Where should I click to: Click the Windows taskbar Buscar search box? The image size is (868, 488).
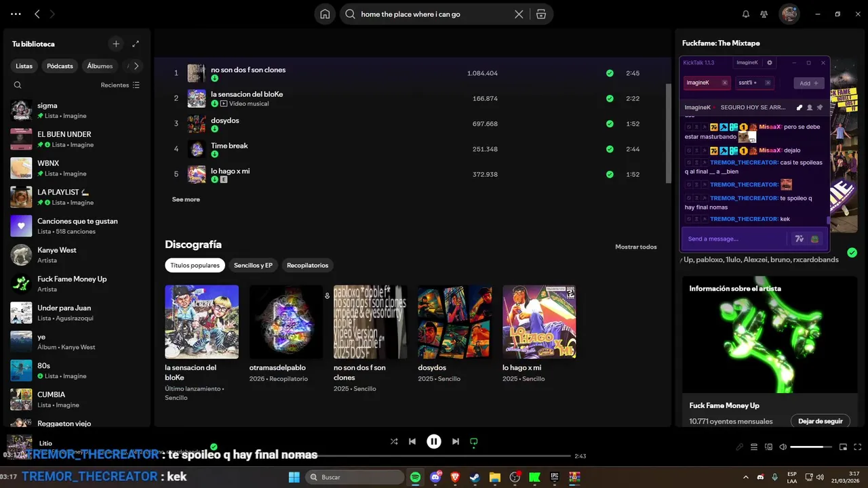[355, 477]
